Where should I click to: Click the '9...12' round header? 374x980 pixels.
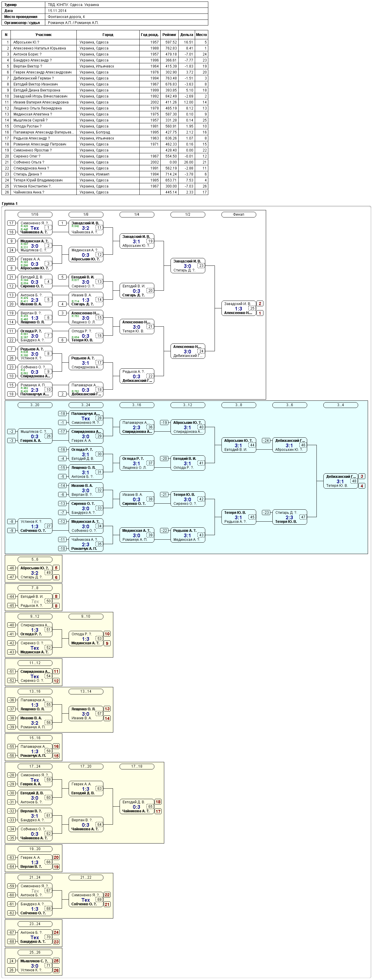click(x=34, y=617)
